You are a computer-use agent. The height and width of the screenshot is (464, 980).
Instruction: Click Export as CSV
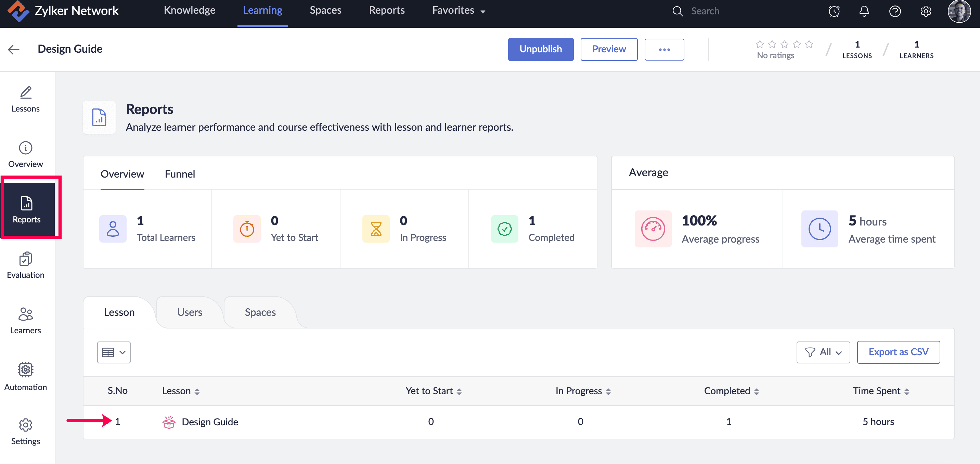(x=898, y=352)
